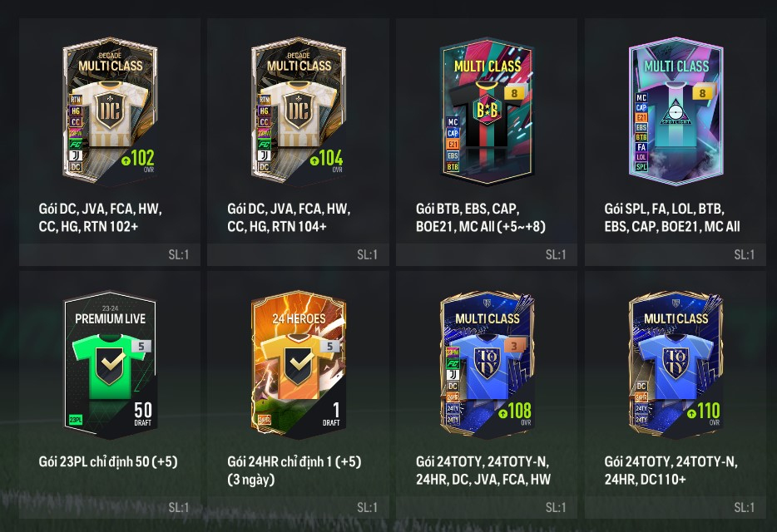Click the RTN 104+ pack title text
The width and height of the screenshot is (777, 532).
(289, 218)
